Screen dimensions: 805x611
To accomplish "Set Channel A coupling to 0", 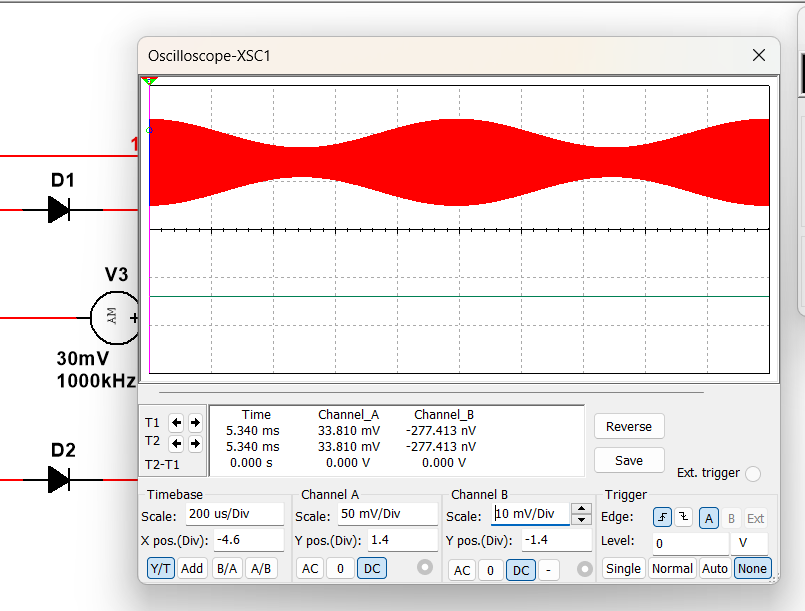I will pyautogui.click(x=340, y=568).
